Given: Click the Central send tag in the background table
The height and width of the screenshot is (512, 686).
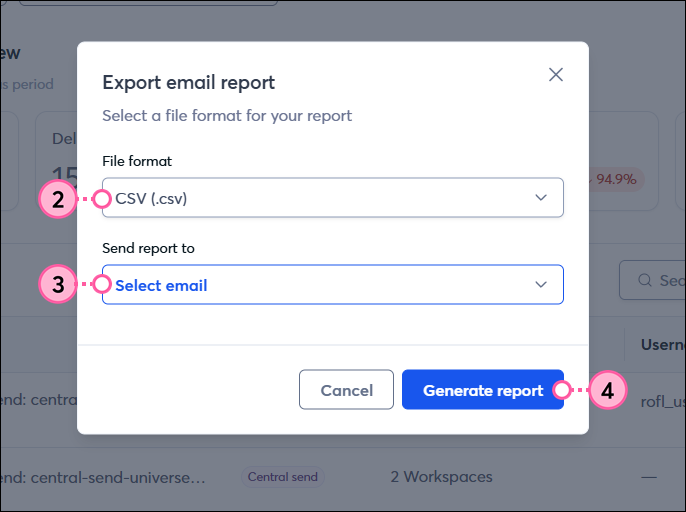Looking at the screenshot, I should [283, 477].
